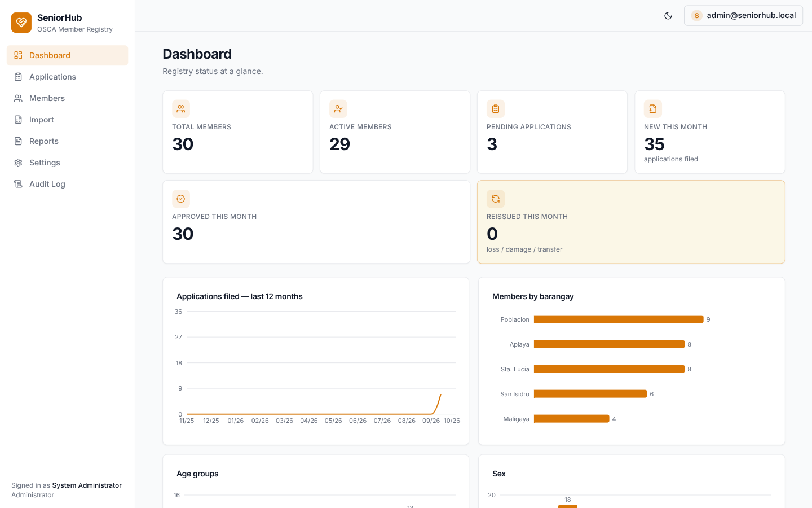Click the Pending Applications card icon
812x508 pixels.
(x=496, y=109)
